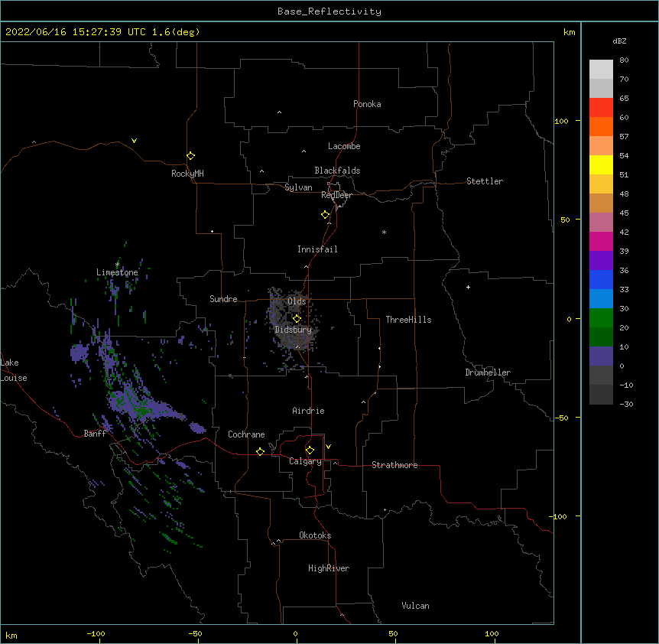Click the km unit label at top right
The height and width of the screenshot is (644, 659).
point(569,32)
